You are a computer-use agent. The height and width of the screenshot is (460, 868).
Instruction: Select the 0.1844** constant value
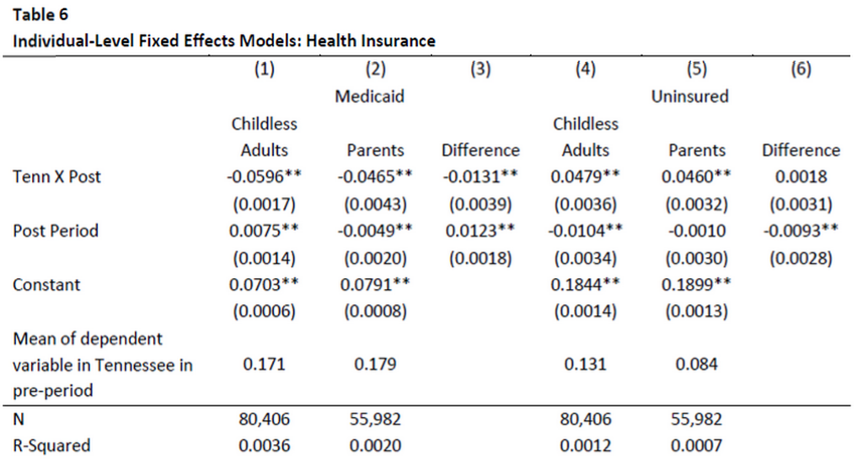point(586,285)
